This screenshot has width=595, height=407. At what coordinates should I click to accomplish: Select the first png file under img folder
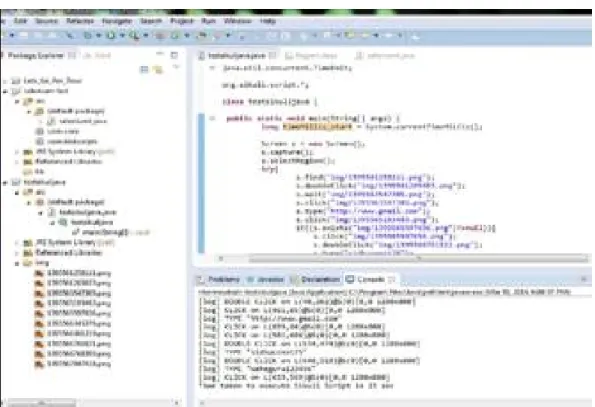click(79, 273)
